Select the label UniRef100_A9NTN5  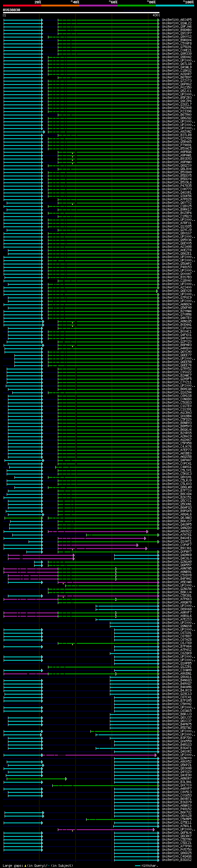point(176,568)
